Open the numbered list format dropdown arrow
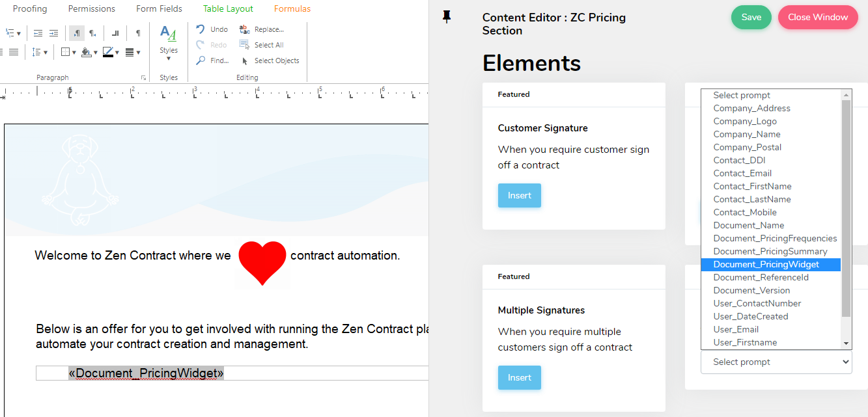 19,34
